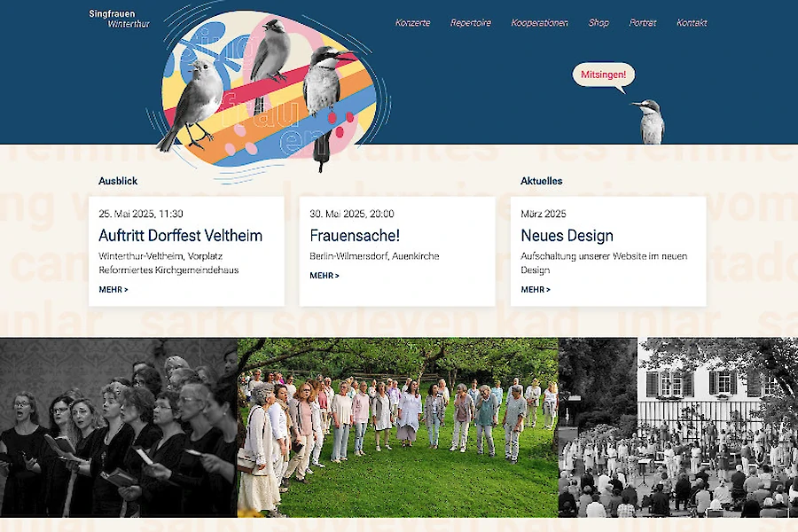The width and height of the screenshot is (798, 532).
Task: Open the Kontakt page
Action: pyautogui.click(x=692, y=22)
